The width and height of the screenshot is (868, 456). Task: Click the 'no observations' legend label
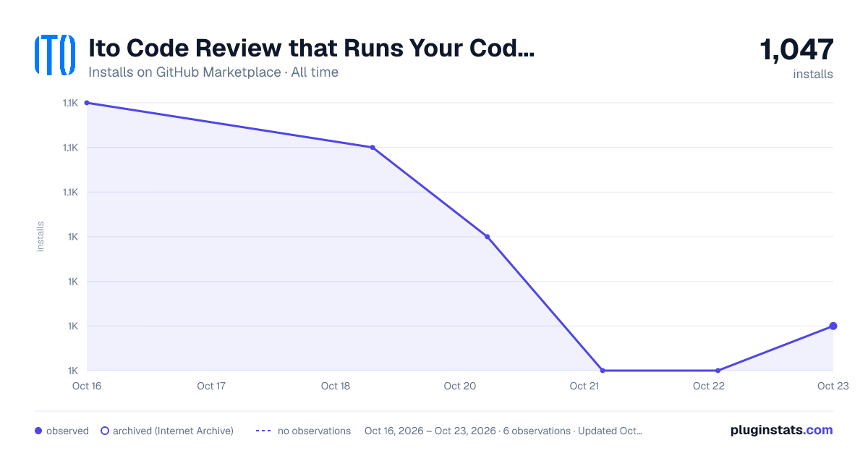[314, 431]
